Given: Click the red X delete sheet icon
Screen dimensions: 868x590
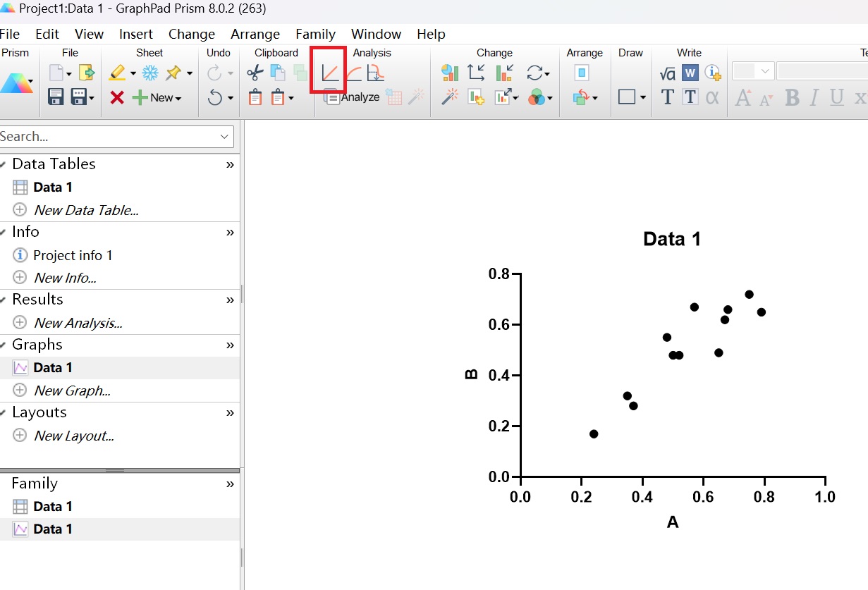Looking at the screenshot, I should (x=117, y=98).
